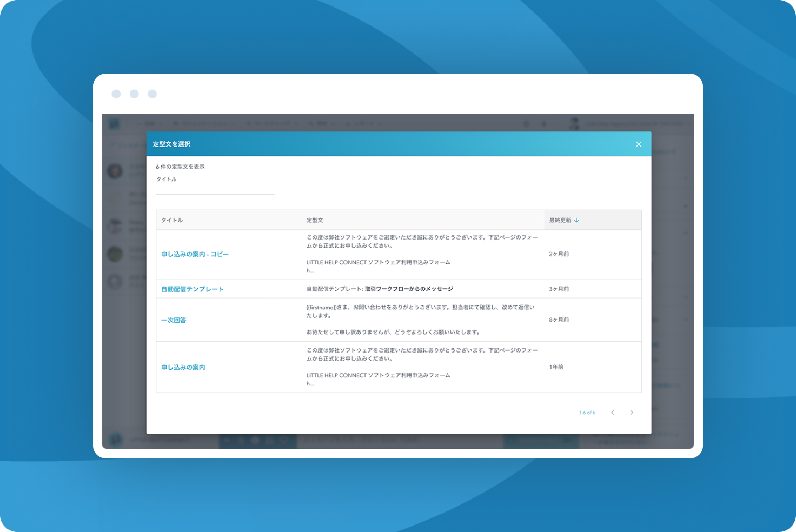
Task: Click the 1-6 of 6 pagination text
Action: 587,413
